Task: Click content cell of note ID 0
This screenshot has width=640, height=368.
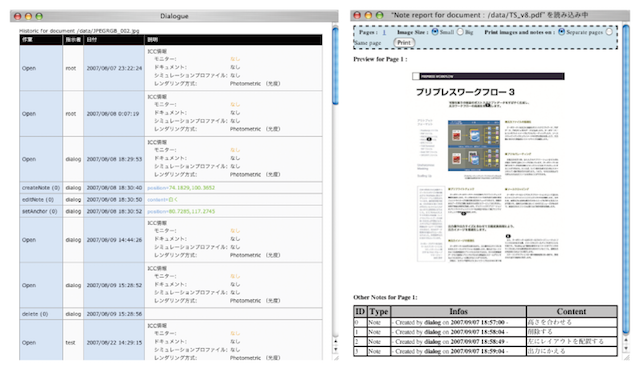Action: (571, 322)
